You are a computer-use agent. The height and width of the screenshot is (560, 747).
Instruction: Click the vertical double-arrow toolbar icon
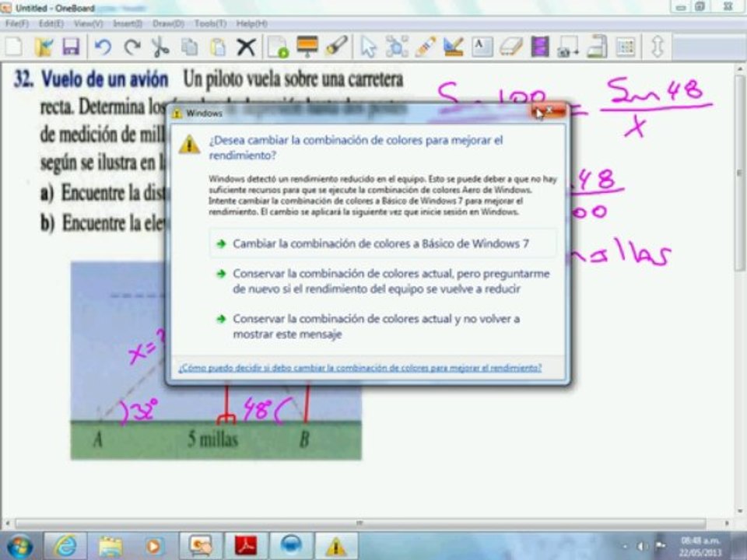657,47
